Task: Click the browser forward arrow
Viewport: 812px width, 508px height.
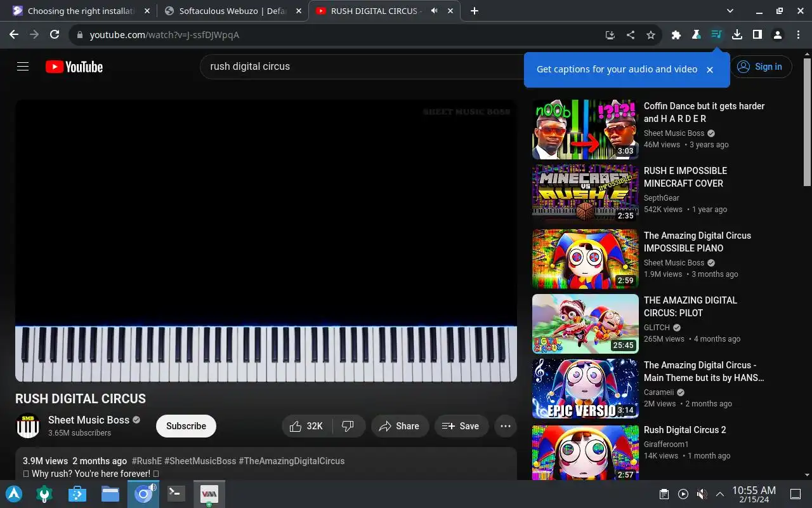Action: (34, 35)
